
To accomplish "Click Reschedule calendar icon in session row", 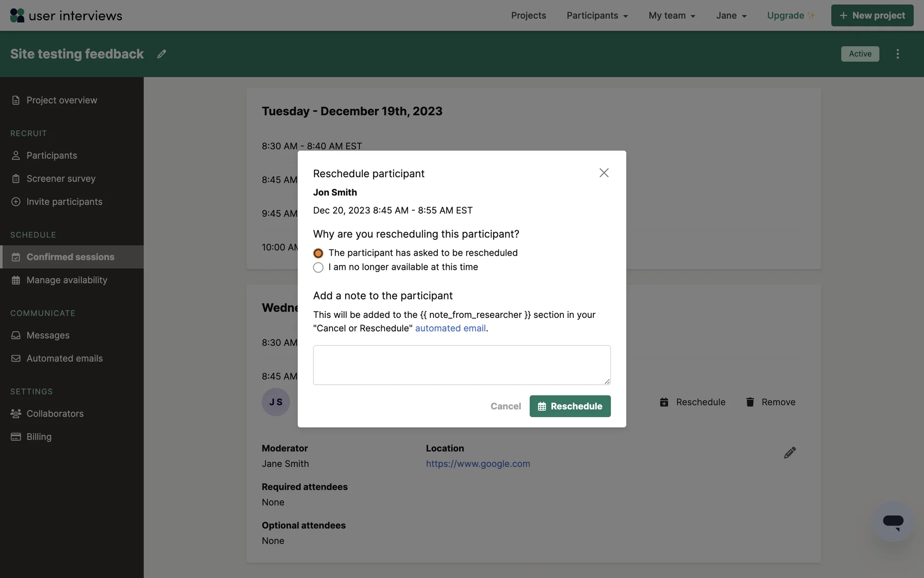I will pos(664,402).
